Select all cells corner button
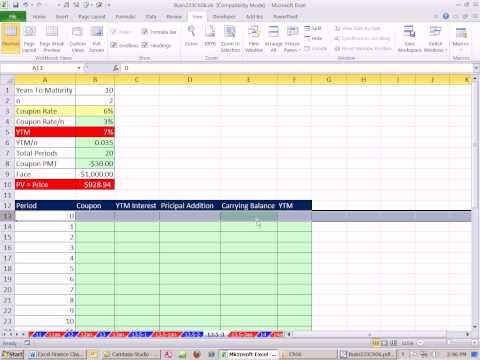Viewport: 480px width, 360px height. click(x=7, y=79)
